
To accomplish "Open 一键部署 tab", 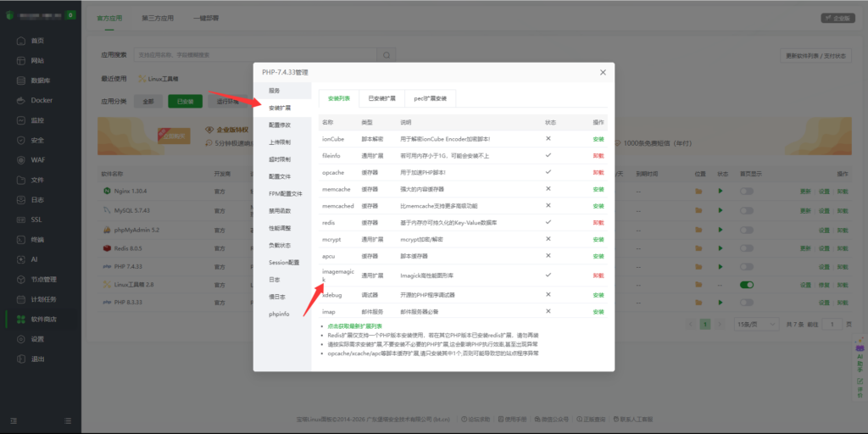I will pyautogui.click(x=206, y=19).
